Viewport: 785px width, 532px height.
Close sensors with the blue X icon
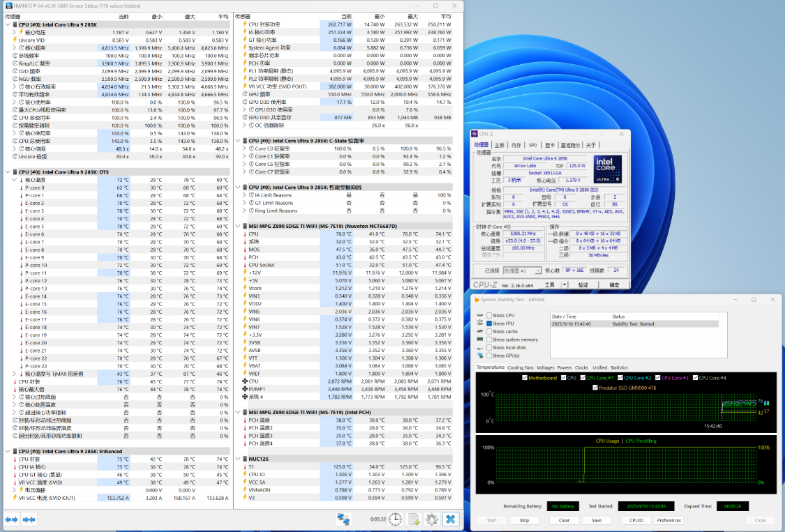point(451,519)
